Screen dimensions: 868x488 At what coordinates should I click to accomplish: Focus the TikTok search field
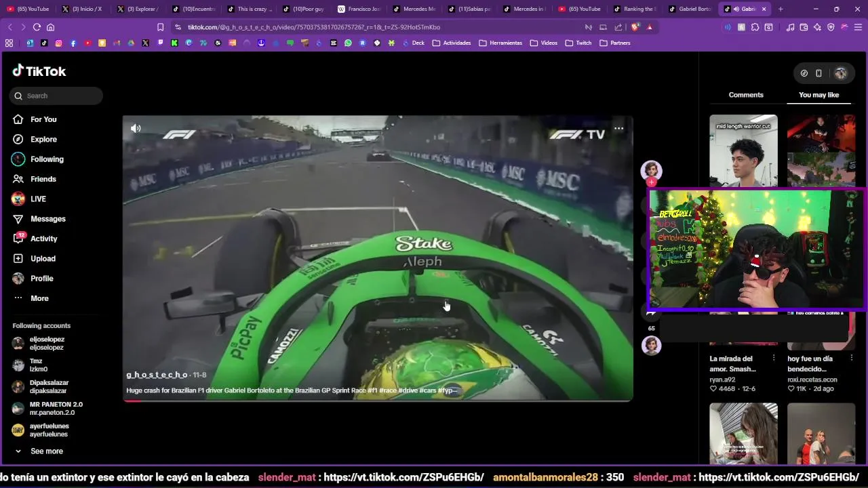[x=56, y=96]
